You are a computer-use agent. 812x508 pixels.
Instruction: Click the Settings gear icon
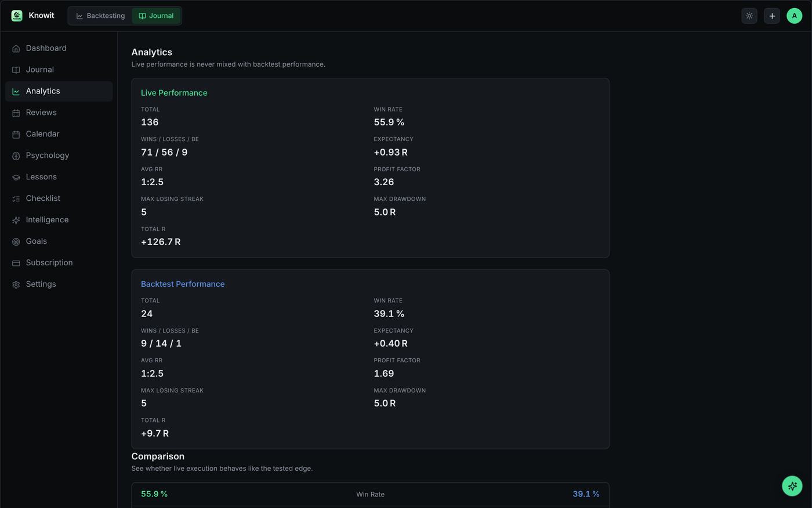[x=16, y=285]
